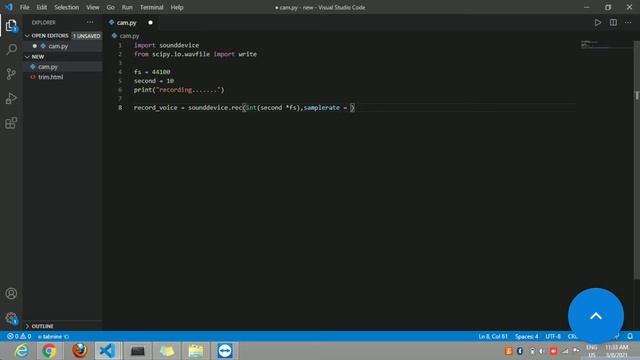Click the fs = 44100 line
Screen dimensions: 640x360
[152, 72]
